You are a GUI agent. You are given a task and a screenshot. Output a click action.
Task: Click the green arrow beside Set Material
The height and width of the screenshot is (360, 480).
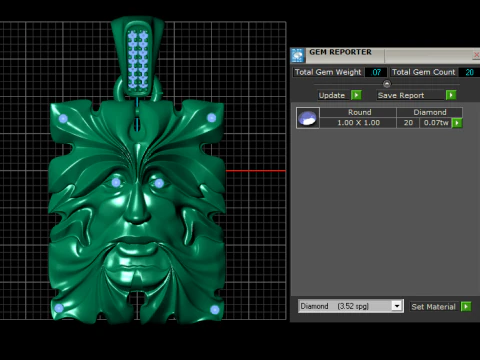point(466,306)
